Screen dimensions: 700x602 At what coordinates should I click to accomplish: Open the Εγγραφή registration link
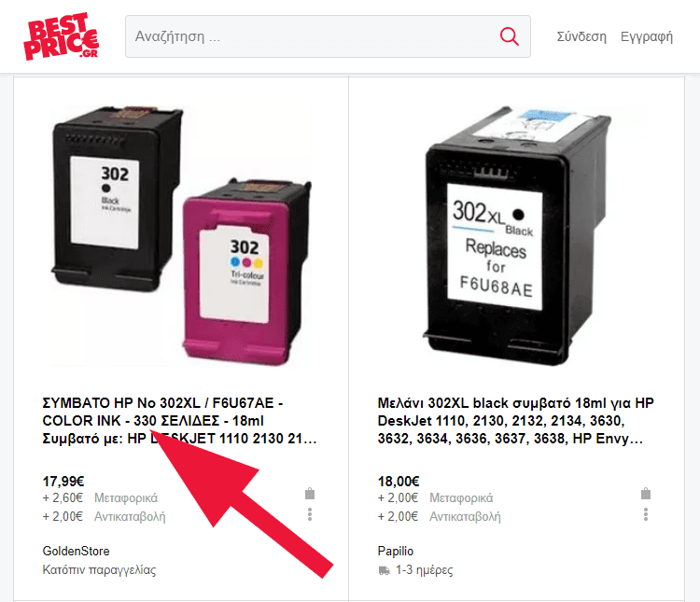[x=647, y=36]
